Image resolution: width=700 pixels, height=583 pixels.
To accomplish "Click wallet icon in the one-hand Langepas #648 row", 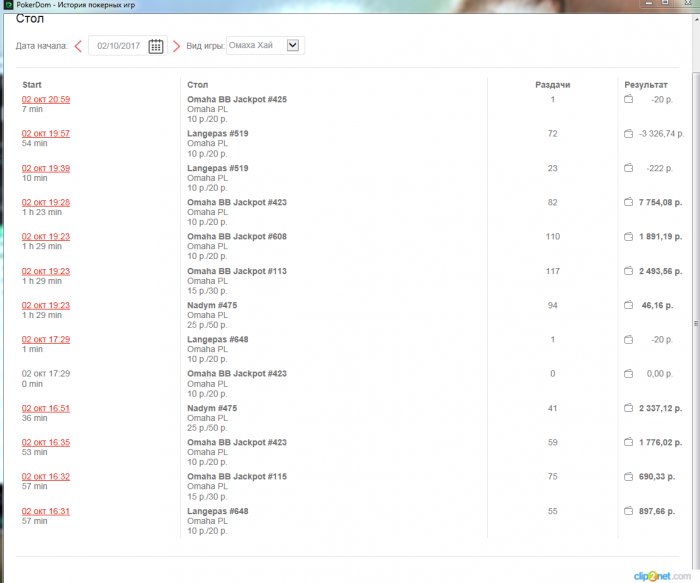I will pyautogui.click(x=629, y=340).
